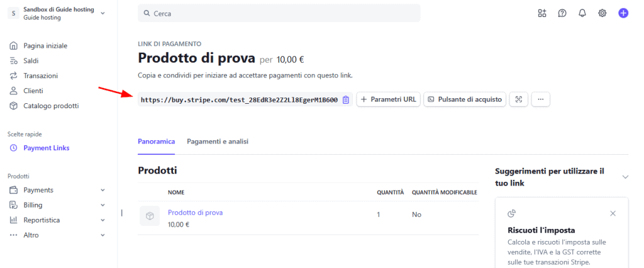644x268 pixels.
Task: Open the Sandbox di Guide hosting account switcher
Action: click(x=57, y=13)
